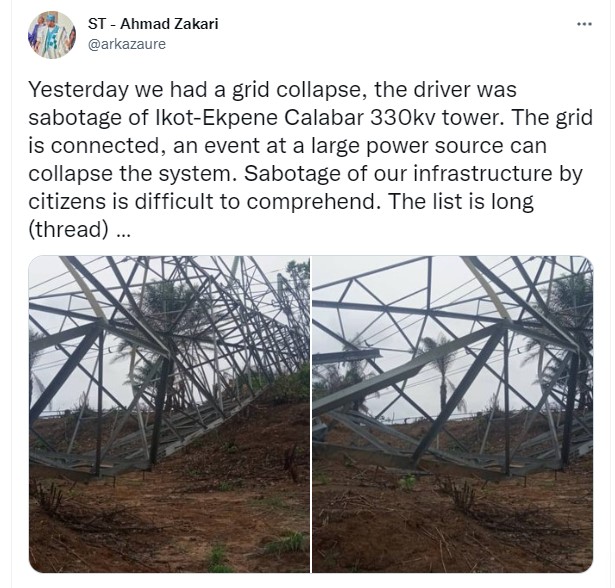Click Ahmad Zakari's round profile avatar
Viewport: 615px width, 588px height.
click(x=52, y=35)
